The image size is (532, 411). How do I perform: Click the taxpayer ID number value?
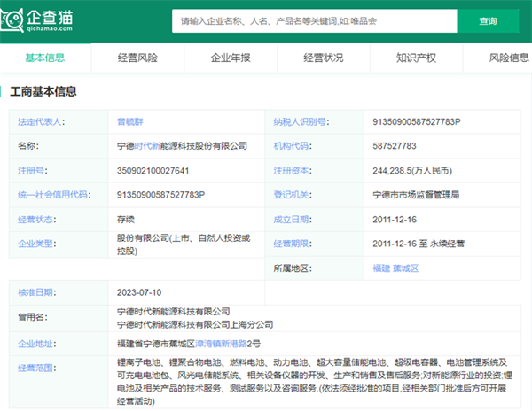pyautogui.click(x=417, y=121)
